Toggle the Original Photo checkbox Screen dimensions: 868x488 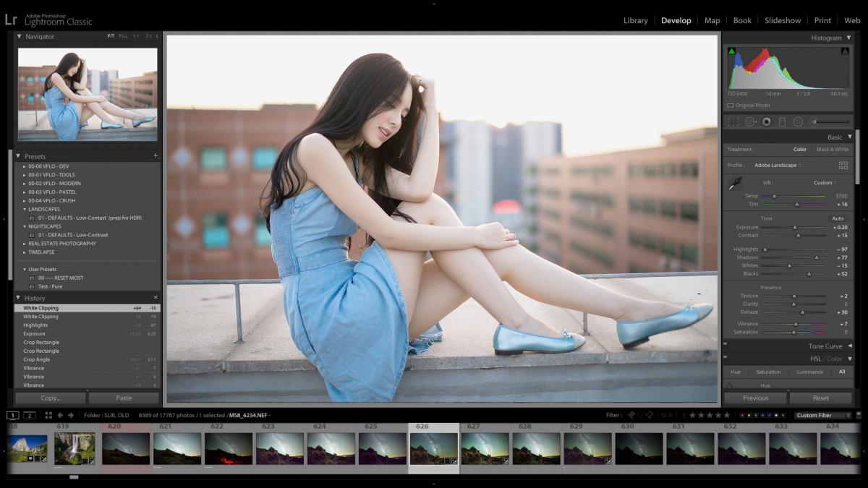(731, 105)
